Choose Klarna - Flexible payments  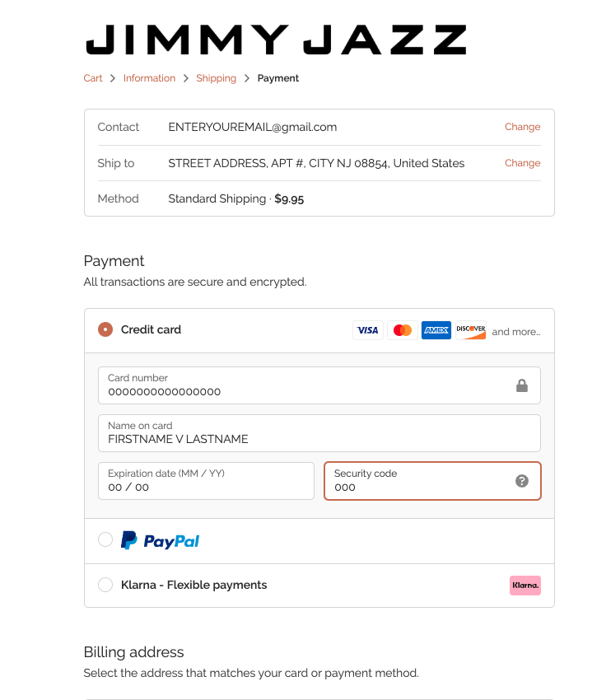coord(105,585)
